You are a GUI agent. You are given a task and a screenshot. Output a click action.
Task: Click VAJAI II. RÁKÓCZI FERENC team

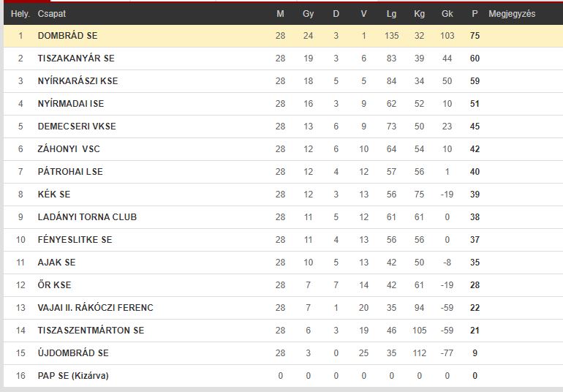point(96,307)
